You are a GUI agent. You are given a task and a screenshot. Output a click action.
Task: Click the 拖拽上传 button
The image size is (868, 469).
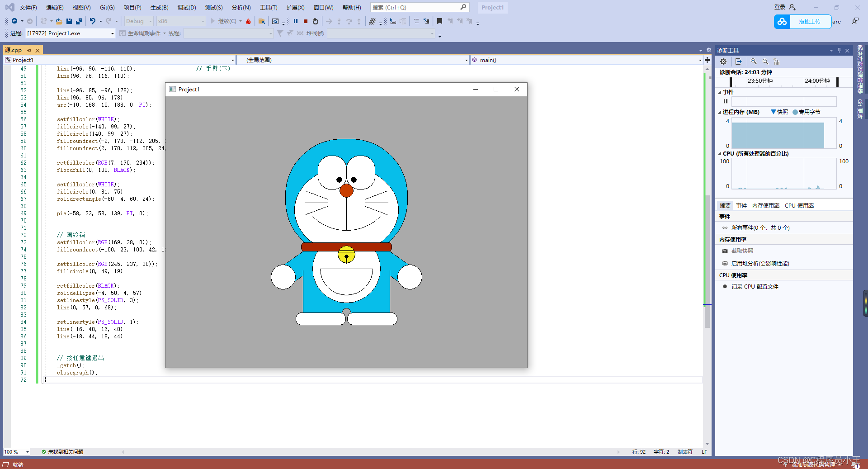click(810, 21)
